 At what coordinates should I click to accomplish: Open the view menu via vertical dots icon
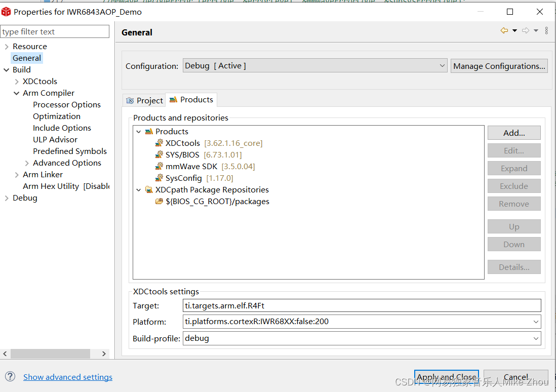[x=546, y=30]
